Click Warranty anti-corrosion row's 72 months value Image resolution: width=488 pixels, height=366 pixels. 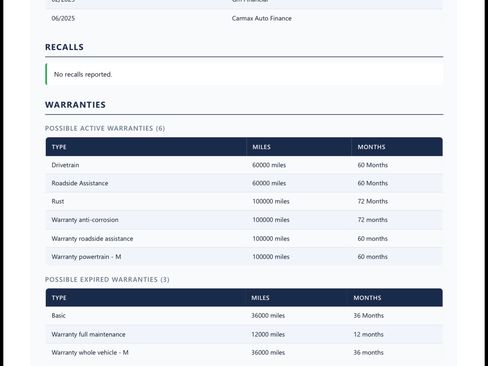pyautogui.click(x=372, y=220)
